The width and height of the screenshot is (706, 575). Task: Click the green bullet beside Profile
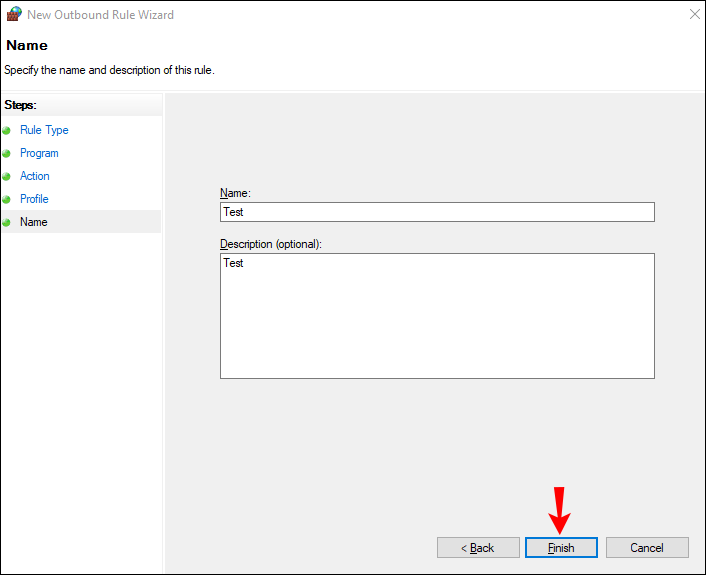coord(7,199)
